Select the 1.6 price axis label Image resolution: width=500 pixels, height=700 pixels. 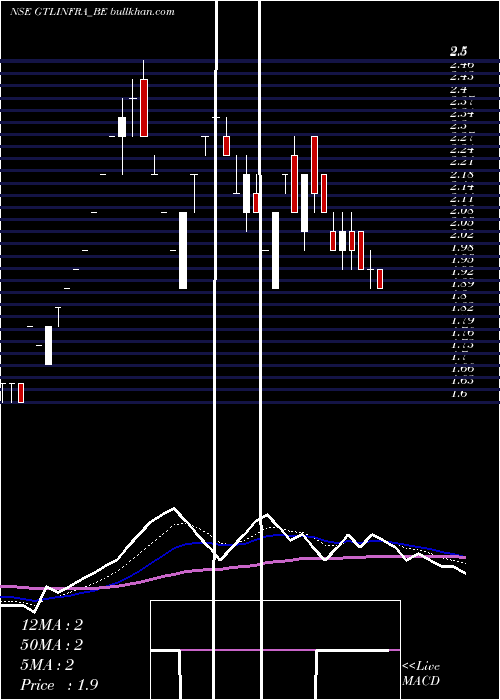458,393
